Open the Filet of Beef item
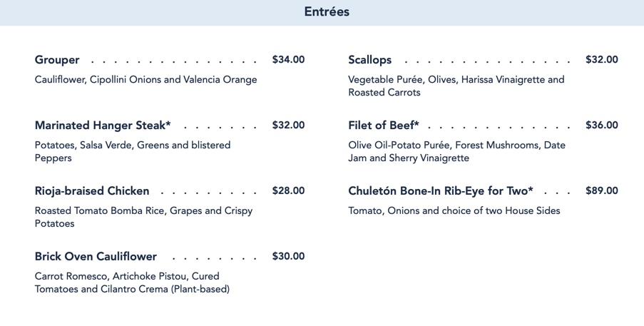 (x=384, y=126)
